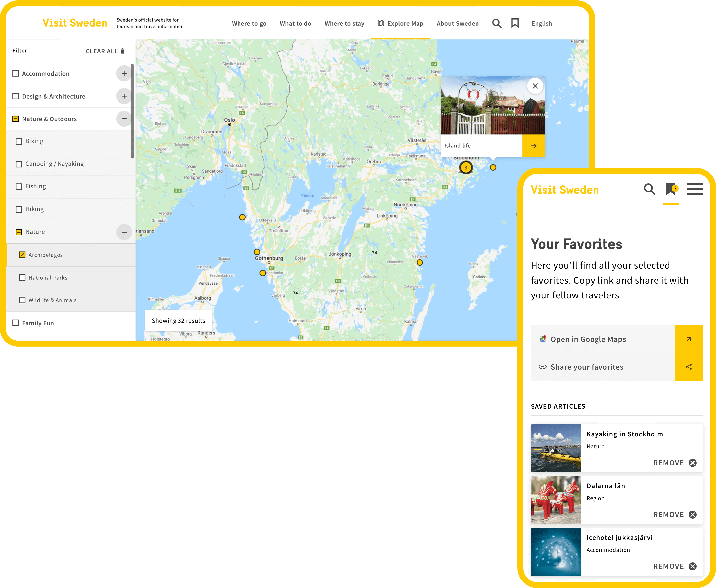Select the Explore Map tab

point(401,23)
